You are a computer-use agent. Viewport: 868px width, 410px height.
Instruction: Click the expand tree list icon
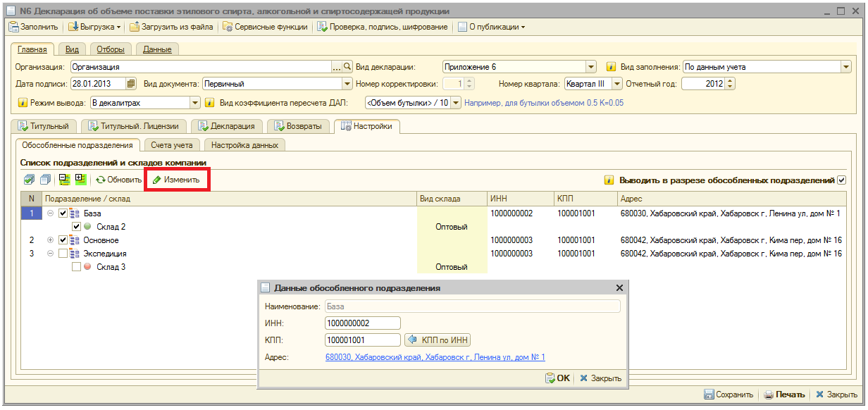[80, 180]
